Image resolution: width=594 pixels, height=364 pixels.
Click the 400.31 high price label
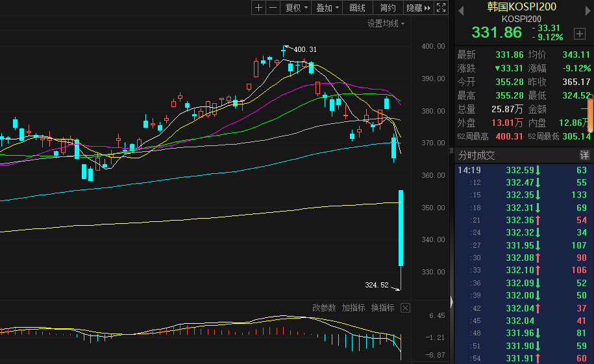click(x=305, y=49)
